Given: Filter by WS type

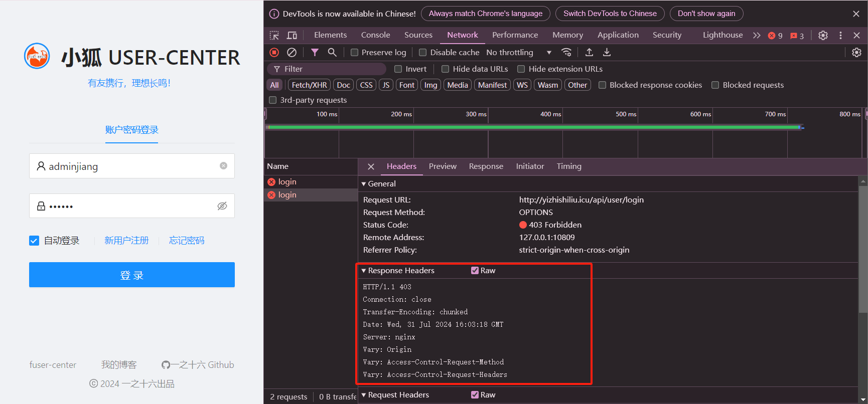Looking at the screenshot, I should 522,85.
